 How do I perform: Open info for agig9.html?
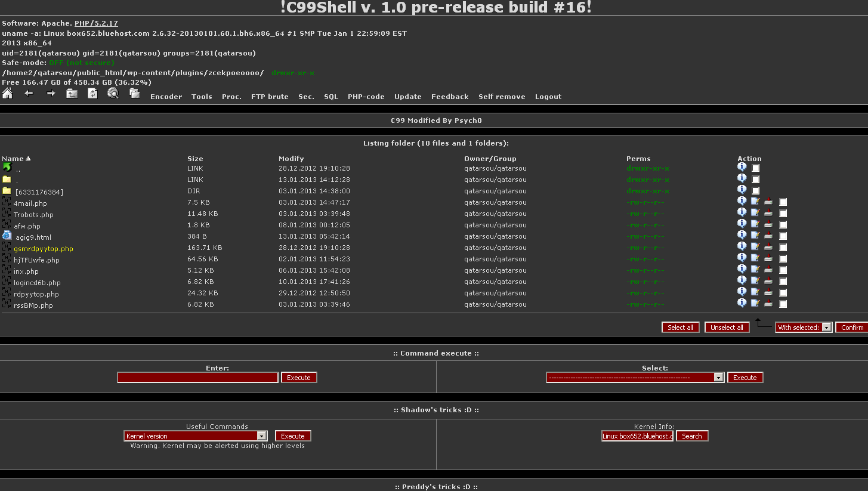[742, 235]
